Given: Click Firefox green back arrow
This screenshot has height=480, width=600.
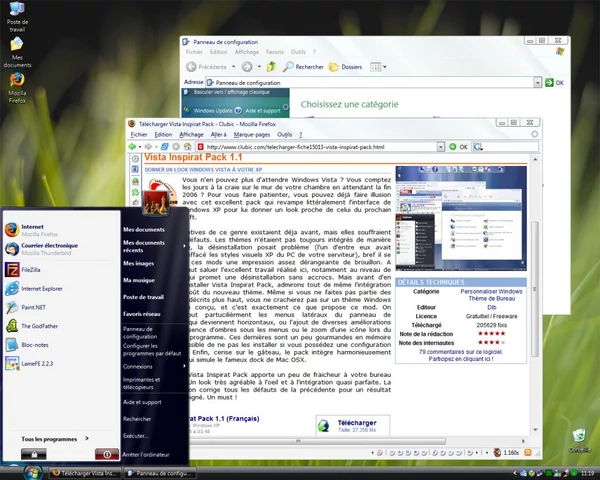Looking at the screenshot, I should click(x=132, y=147).
